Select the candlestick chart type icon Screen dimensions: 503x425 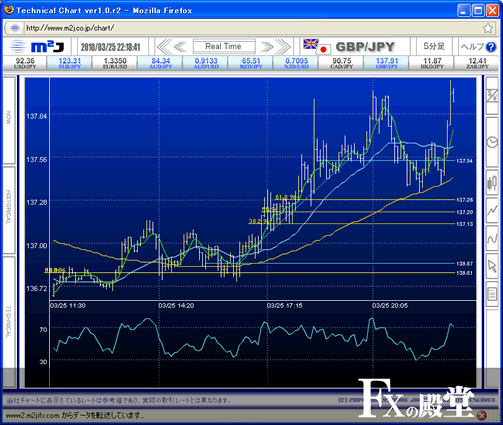click(x=492, y=183)
